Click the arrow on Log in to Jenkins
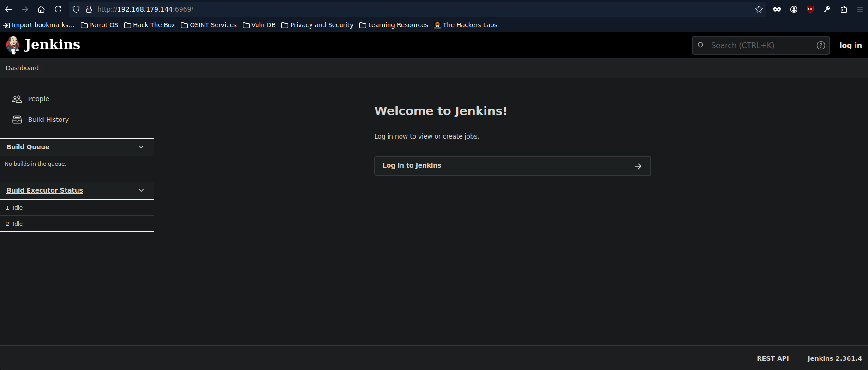This screenshot has width=868, height=370. (638, 166)
